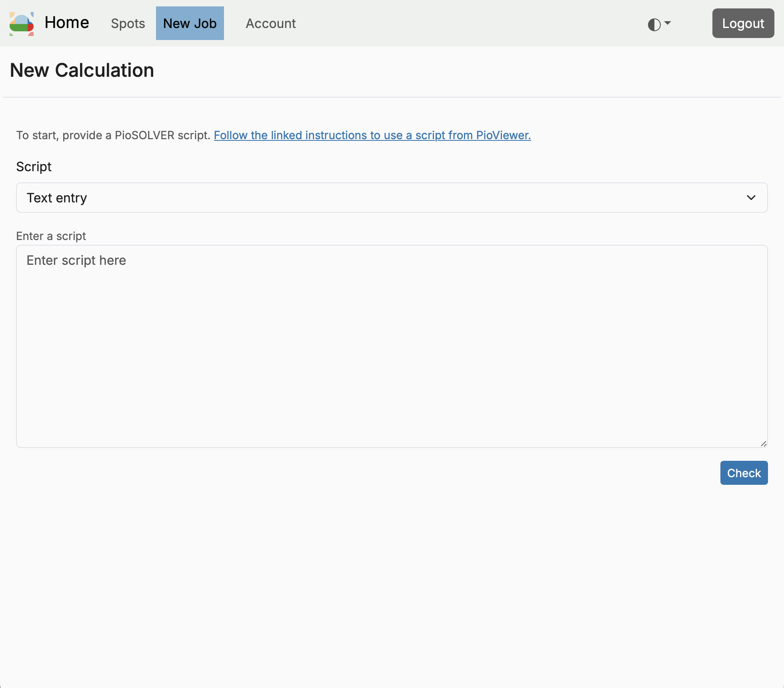Click the 'To start, provide a PioSOLVER script' text
Image resolution: width=784 pixels, height=688 pixels.
(x=113, y=135)
